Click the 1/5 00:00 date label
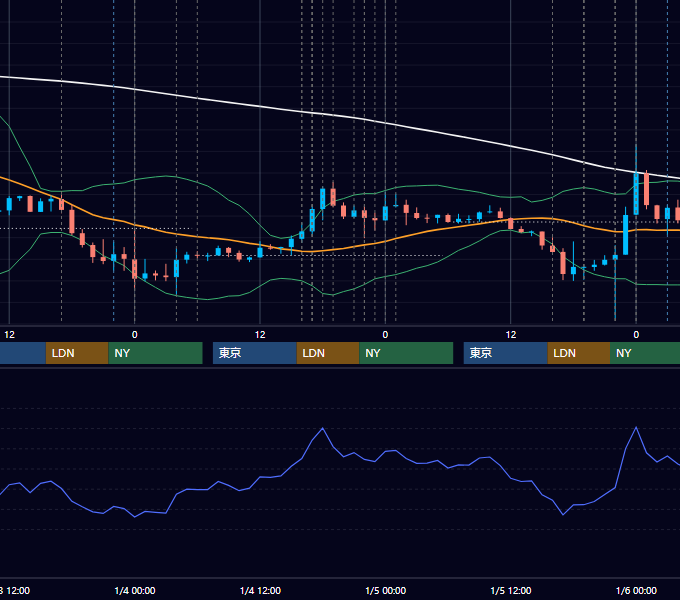 [x=386, y=590]
